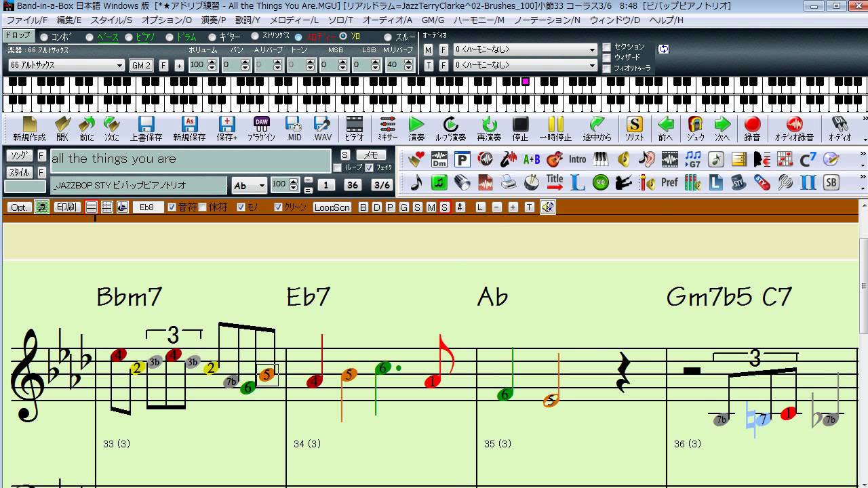Toggle the 音符 checkbox

coord(172,207)
